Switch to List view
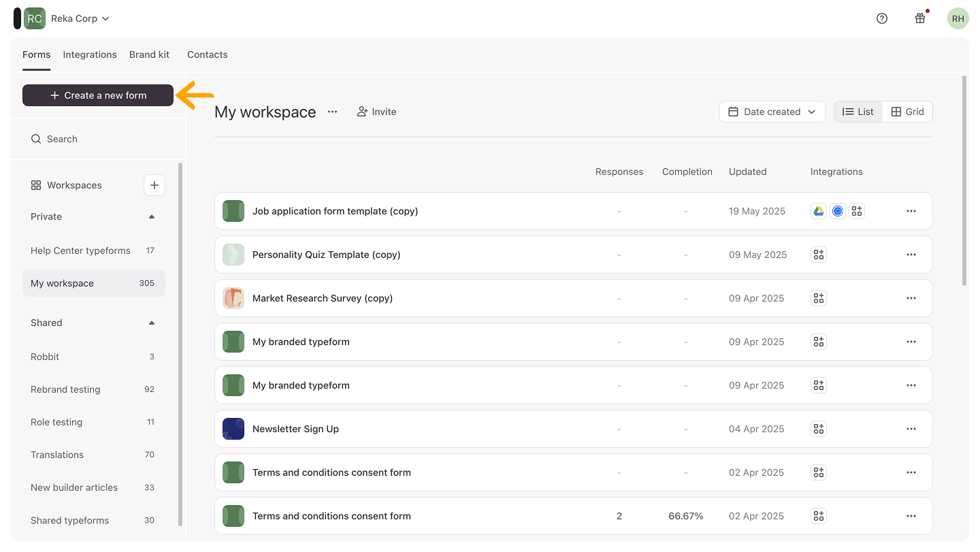The image size is (980, 552). 858,112
